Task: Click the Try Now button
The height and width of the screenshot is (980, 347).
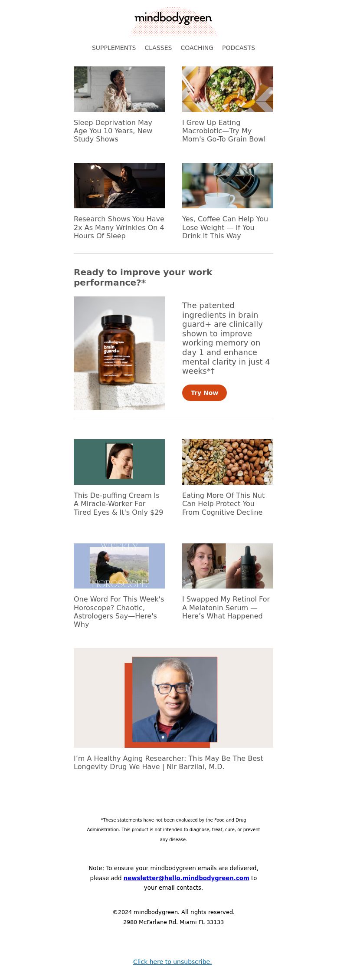Action: click(204, 393)
